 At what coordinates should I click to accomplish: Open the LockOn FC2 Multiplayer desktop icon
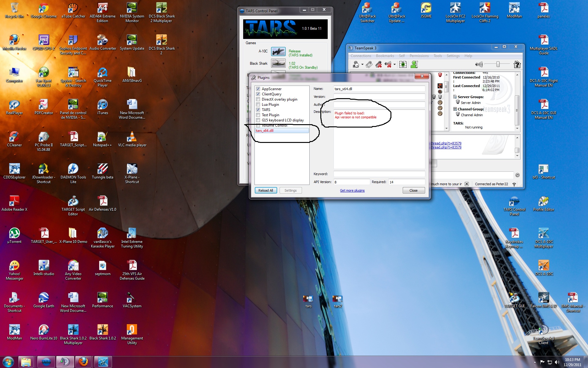tap(455, 13)
